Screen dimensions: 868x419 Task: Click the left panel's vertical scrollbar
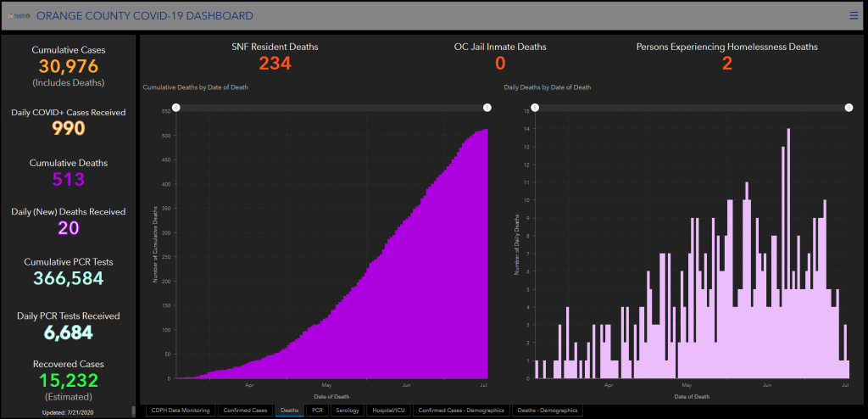(x=133, y=411)
